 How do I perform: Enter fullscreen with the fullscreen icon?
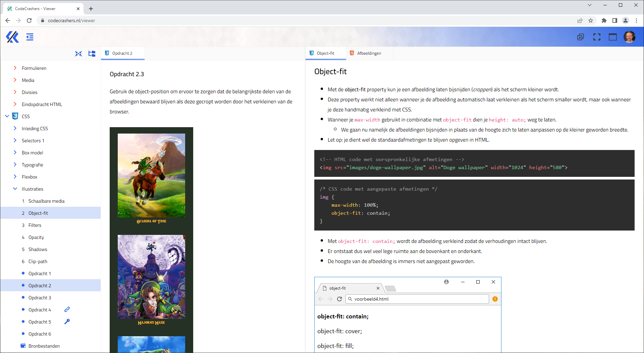(x=597, y=37)
